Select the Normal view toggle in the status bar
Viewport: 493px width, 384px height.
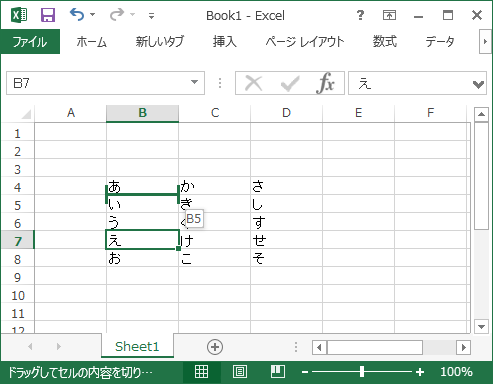tap(201, 372)
